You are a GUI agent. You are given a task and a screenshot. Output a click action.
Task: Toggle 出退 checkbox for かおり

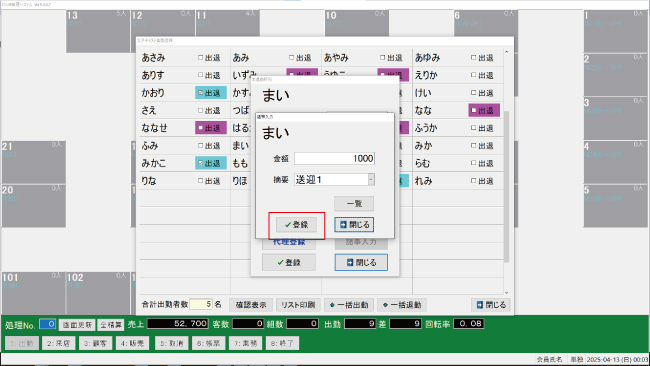tap(211, 93)
